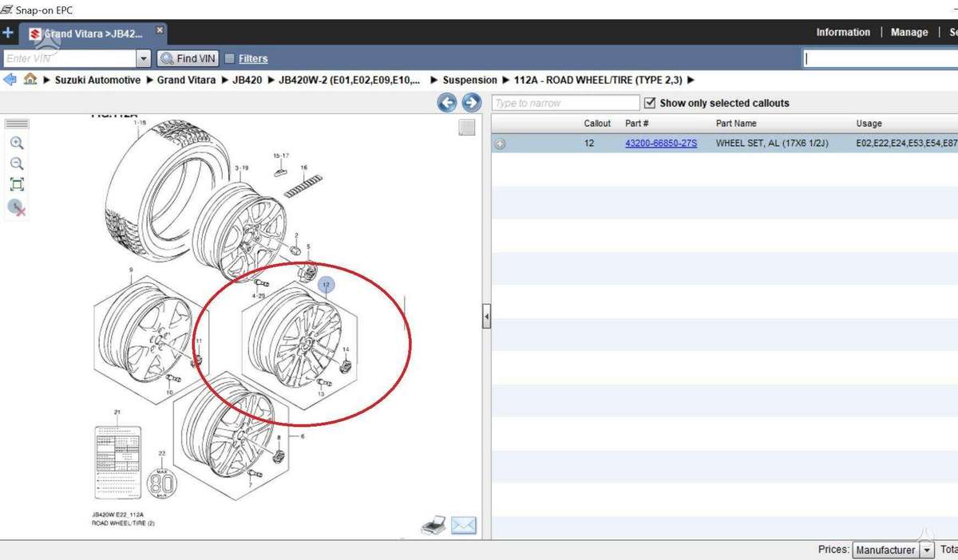Expand arrow after ROAD WHEEL/TIRE (TYPE 2,3)
Screen dimensions: 958x560
[x=691, y=80]
